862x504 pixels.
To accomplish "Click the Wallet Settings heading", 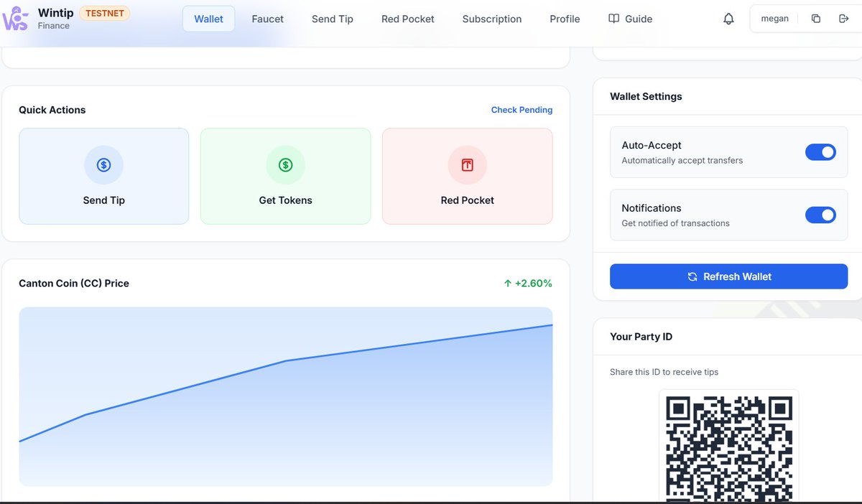I will 646,96.
